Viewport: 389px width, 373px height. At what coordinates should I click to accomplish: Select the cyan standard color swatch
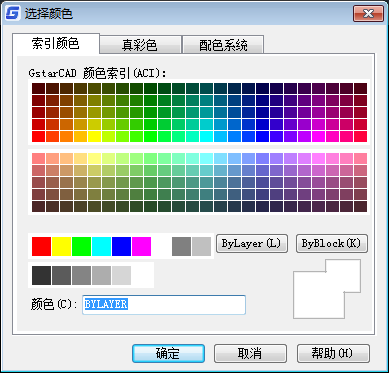pos(101,246)
